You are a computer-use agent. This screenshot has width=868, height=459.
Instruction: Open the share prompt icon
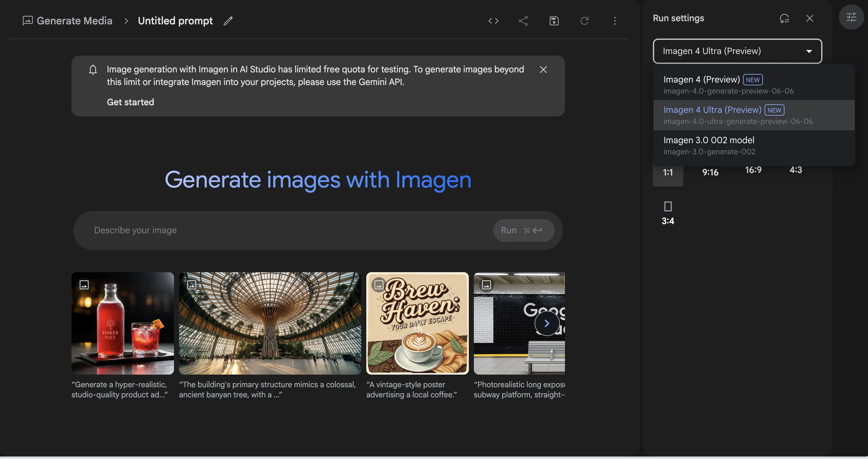(523, 21)
